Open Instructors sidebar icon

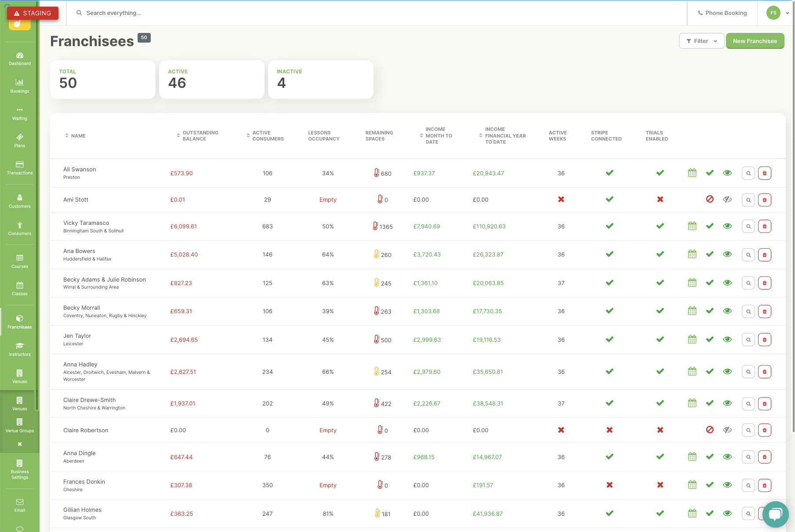[x=20, y=350]
